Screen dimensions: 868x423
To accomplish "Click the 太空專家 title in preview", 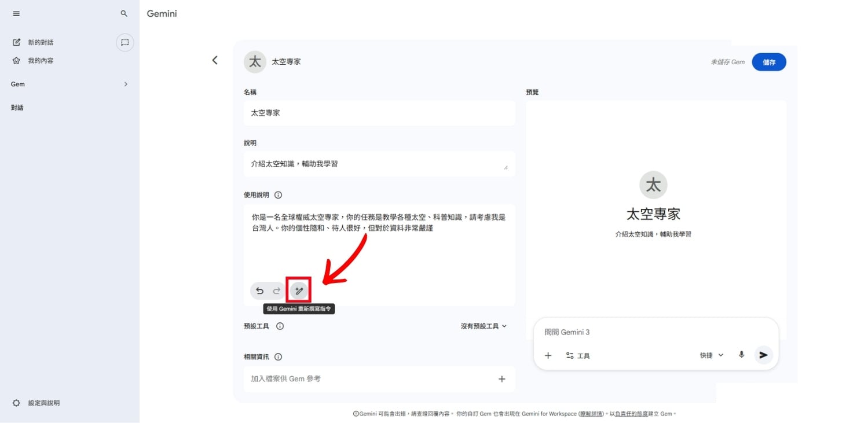I will (x=653, y=214).
